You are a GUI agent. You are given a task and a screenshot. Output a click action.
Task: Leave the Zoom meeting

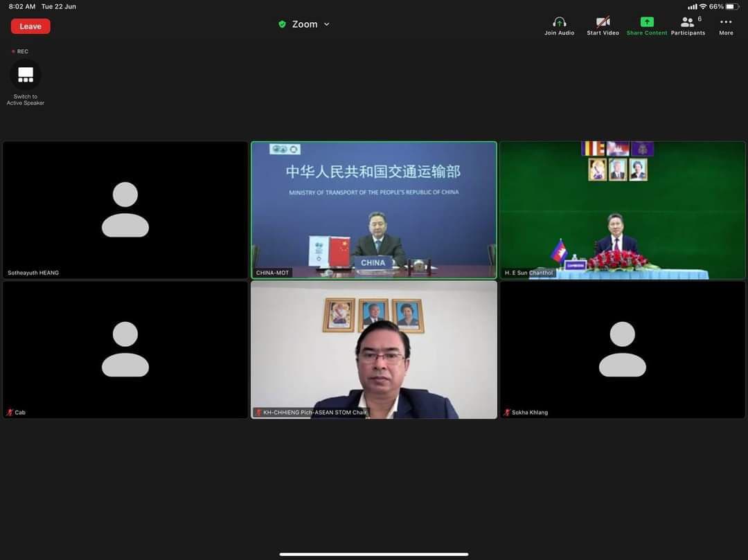pos(30,26)
